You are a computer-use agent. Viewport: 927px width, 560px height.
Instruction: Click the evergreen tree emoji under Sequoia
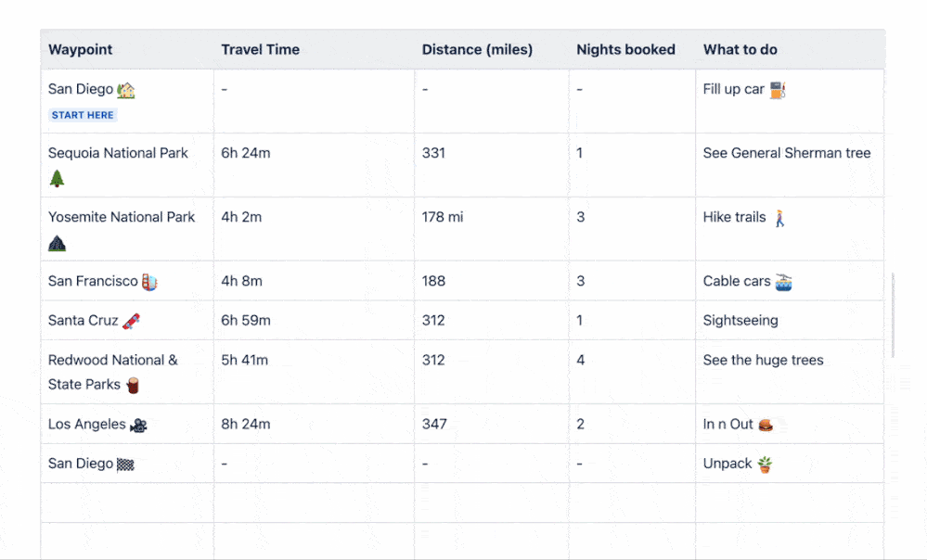tap(58, 179)
